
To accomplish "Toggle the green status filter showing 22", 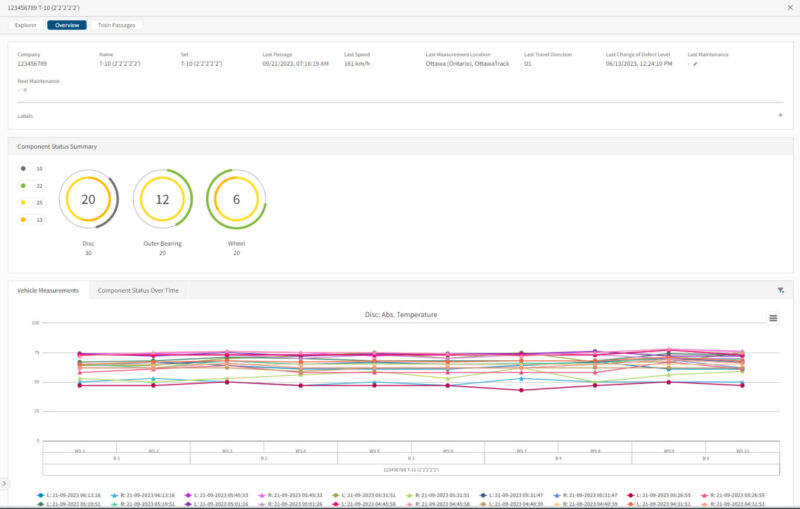I will [x=32, y=186].
